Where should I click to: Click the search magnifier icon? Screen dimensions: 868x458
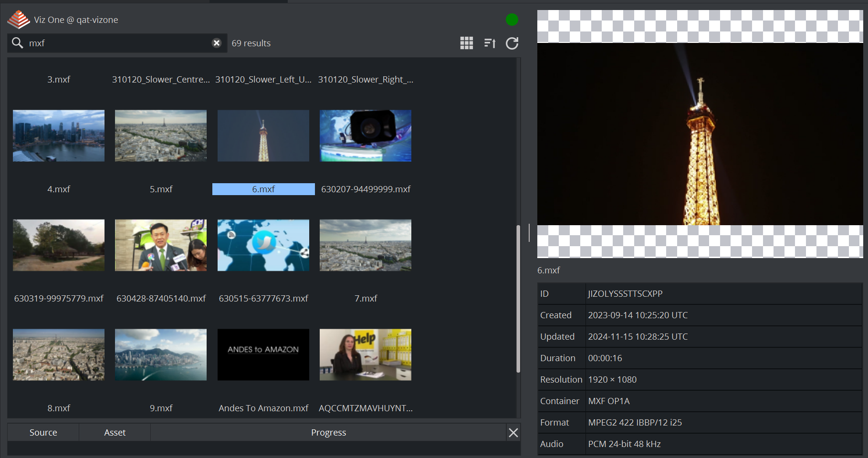coord(18,43)
